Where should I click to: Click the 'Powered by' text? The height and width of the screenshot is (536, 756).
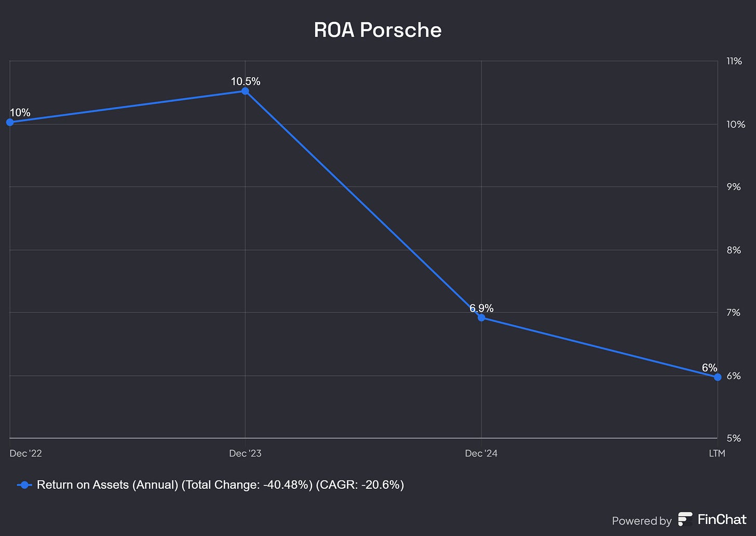point(642,521)
